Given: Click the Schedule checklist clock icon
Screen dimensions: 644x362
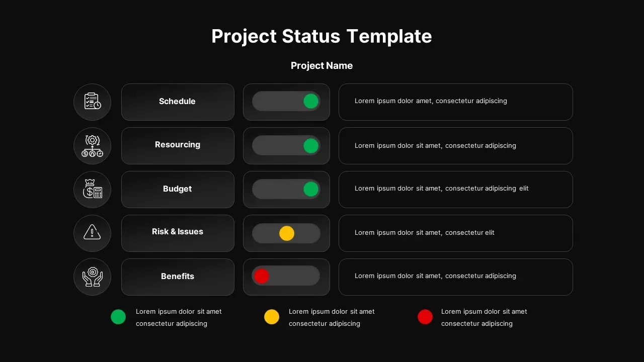Looking at the screenshot, I should [93, 102].
